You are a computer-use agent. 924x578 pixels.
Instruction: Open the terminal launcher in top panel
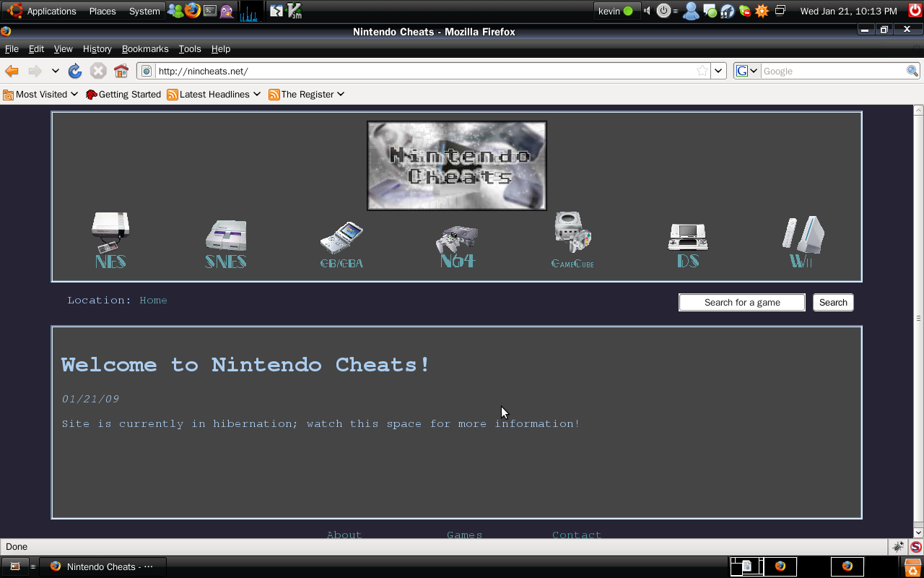[210, 11]
